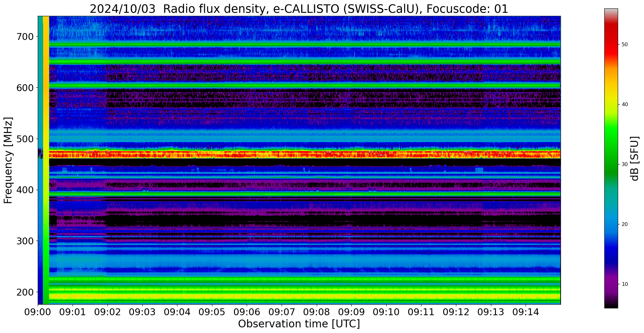
Task: Click the 'dB [SFU]' colorbar label
Action: tap(635, 159)
